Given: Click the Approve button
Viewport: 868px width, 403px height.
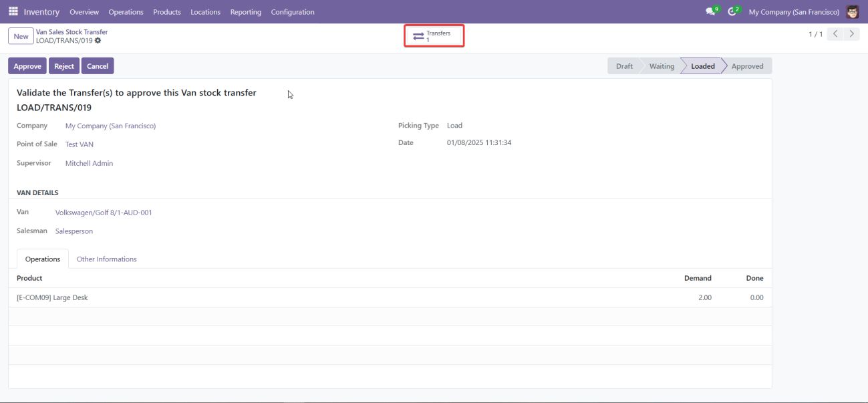Looking at the screenshot, I should tap(27, 66).
